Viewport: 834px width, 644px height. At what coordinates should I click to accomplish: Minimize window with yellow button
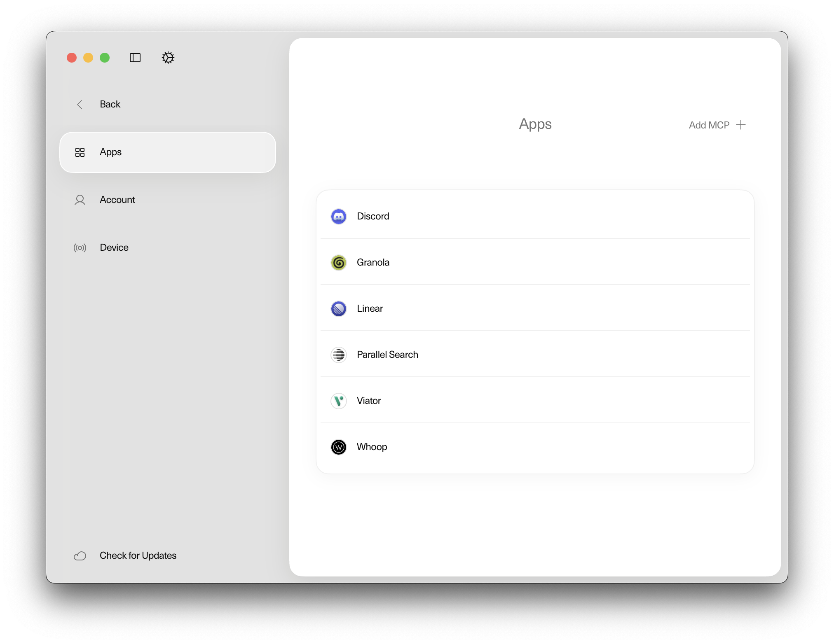[88, 58]
